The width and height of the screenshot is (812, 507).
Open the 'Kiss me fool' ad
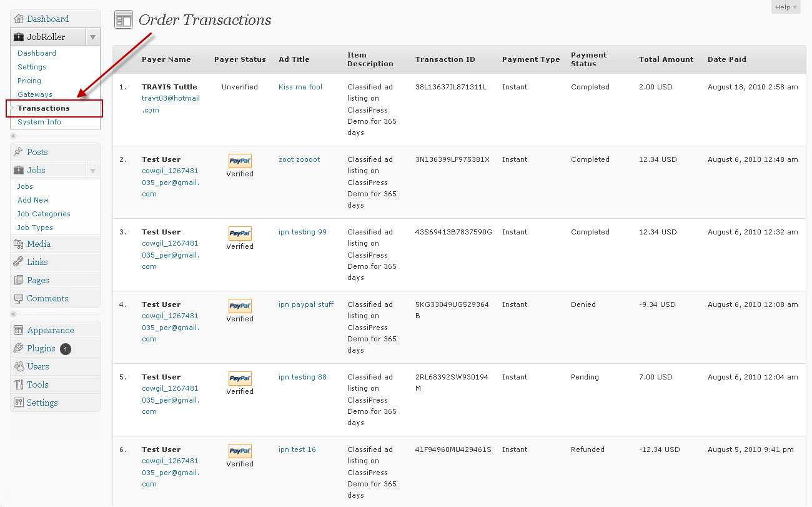[300, 87]
